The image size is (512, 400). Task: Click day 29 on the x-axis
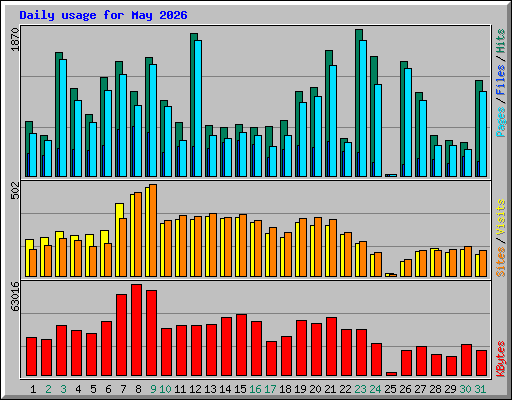coord(450,389)
